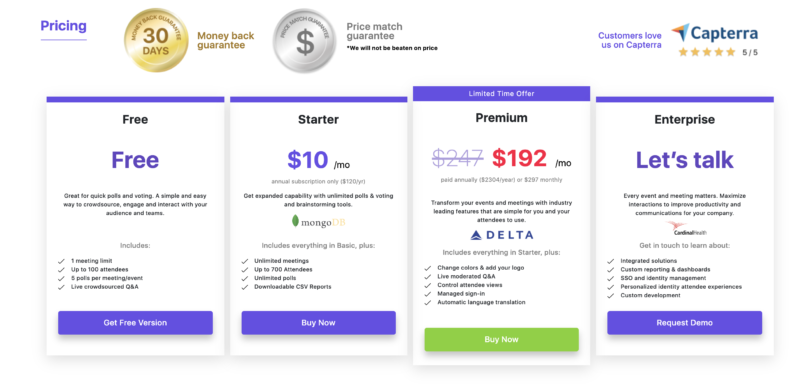
Task: Click checkmark beside 1 meeting limit
Action: (61, 261)
